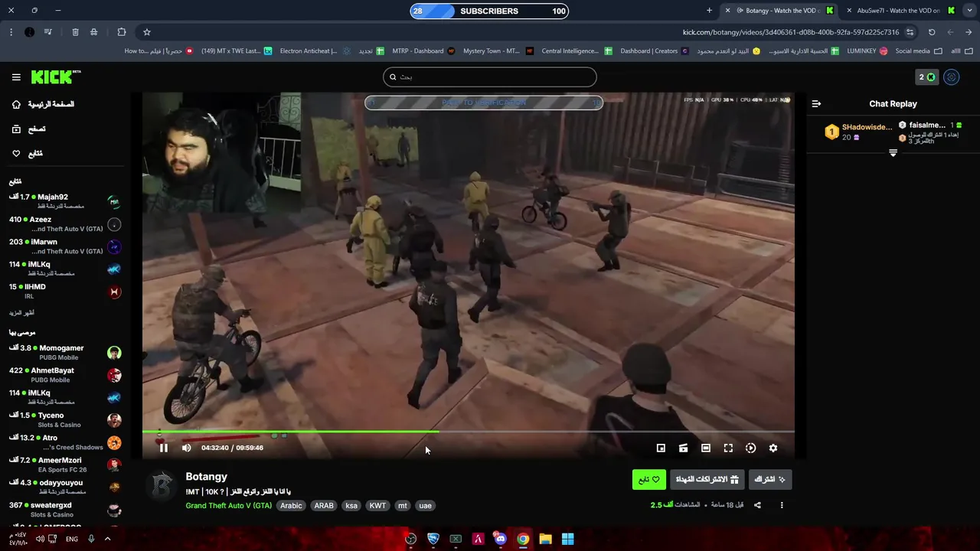Image resolution: width=980 pixels, height=551 pixels.
Task: Open iMarwn channel in sidebar
Action: [x=65, y=246]
